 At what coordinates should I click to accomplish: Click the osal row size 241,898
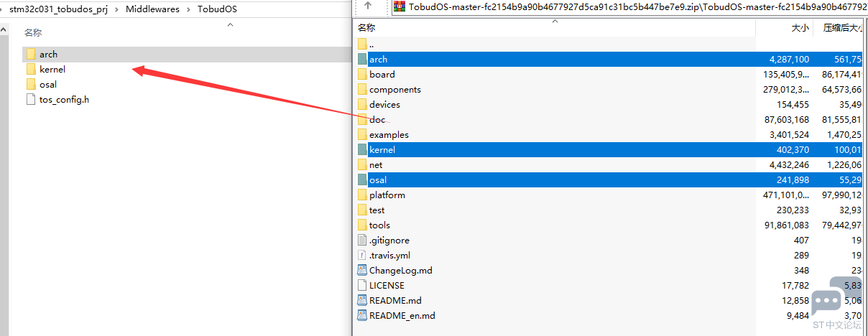pos(793,179)
